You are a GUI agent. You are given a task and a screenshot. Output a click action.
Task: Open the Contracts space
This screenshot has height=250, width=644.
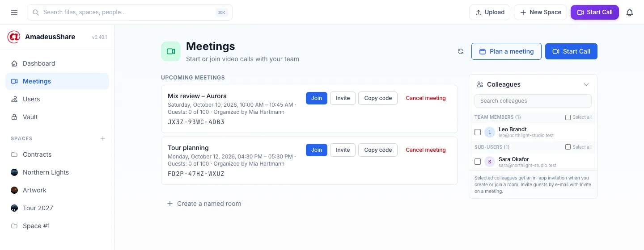pos(57,154)
